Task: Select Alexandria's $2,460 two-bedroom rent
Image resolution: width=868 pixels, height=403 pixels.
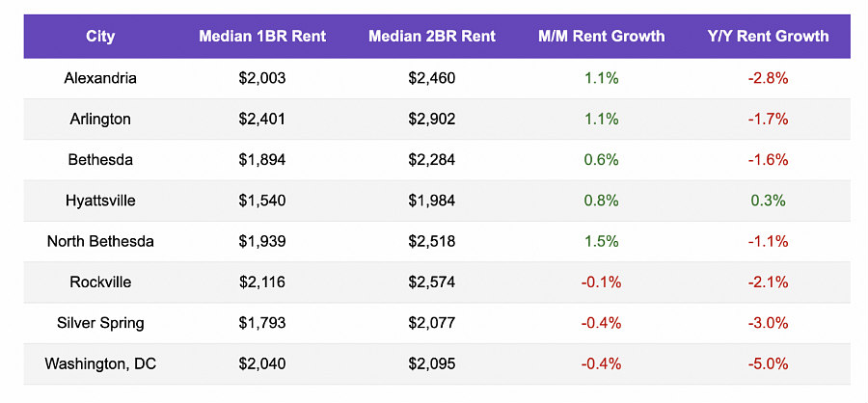Action: pyautogui.click(x=432, y=78)
